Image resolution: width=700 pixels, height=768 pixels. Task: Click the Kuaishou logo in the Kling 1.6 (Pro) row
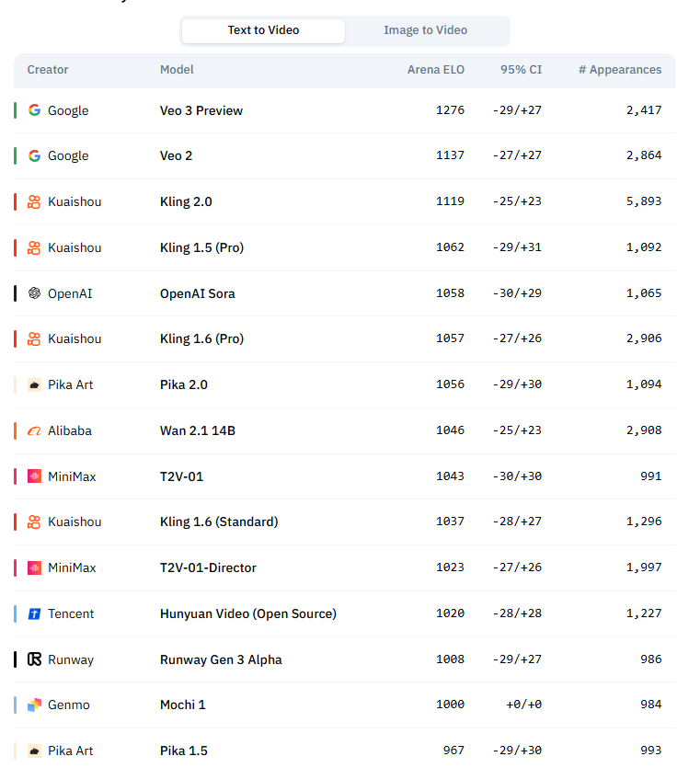[x=34, y=339]
